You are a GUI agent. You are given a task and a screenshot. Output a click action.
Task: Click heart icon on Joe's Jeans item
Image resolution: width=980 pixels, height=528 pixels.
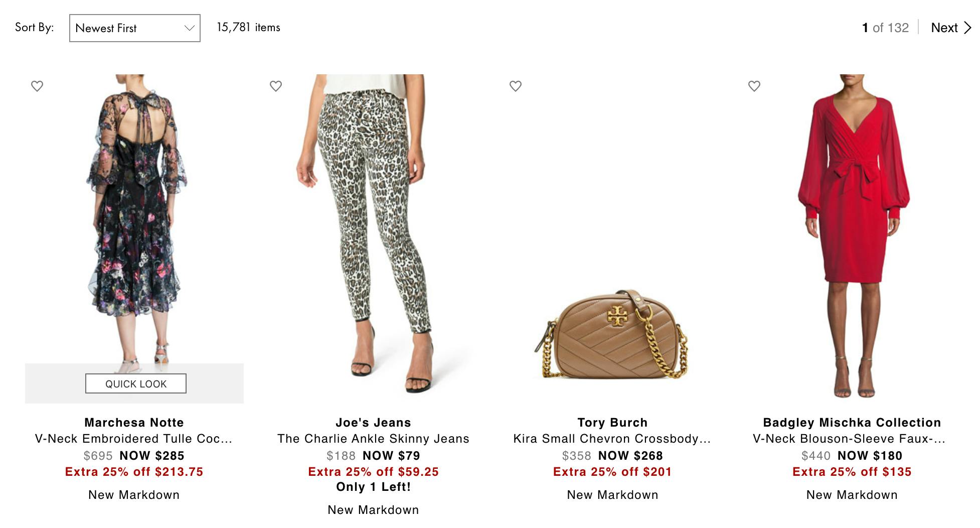tap(276, 86)
